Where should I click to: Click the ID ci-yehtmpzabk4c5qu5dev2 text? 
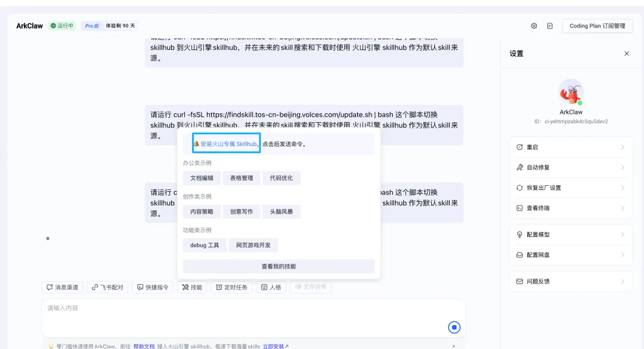tap(571, 121)
